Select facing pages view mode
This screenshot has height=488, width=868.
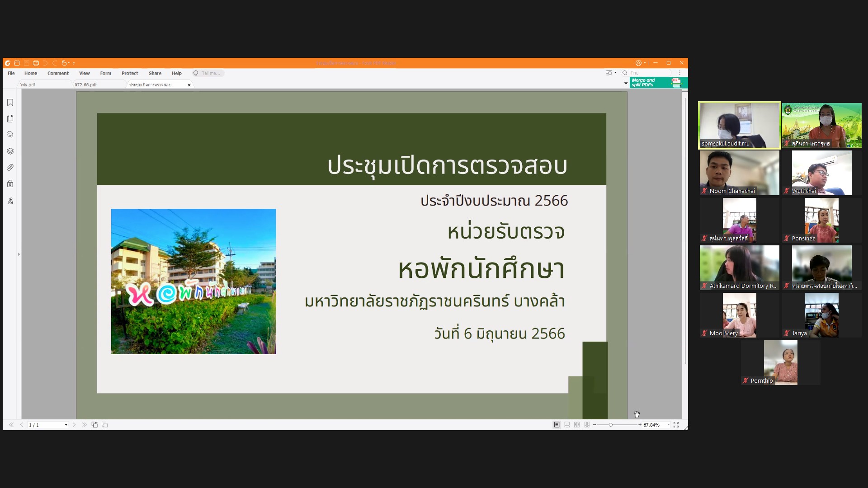pos(577,425)
